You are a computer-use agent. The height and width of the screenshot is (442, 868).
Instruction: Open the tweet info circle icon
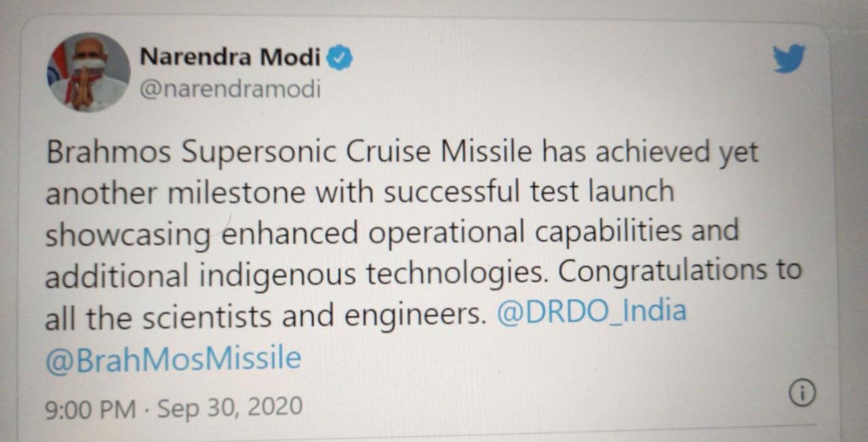click(x=802, y=392)
